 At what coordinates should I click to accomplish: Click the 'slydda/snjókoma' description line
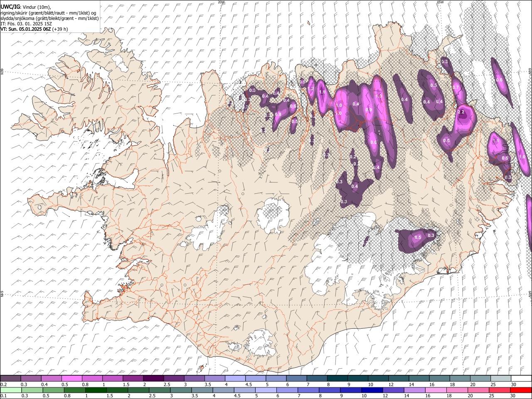[x=49, y=18]
